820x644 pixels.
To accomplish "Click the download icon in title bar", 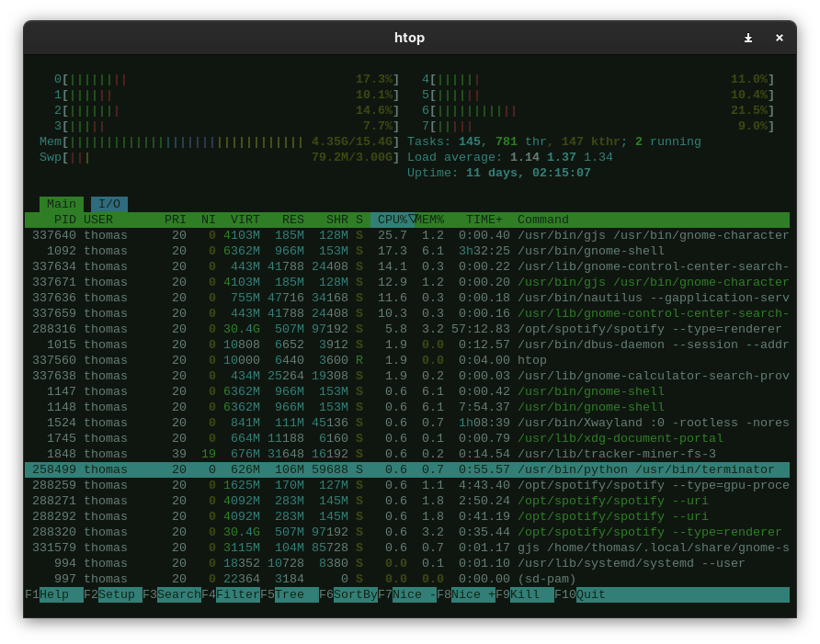I will pos(748,38).
